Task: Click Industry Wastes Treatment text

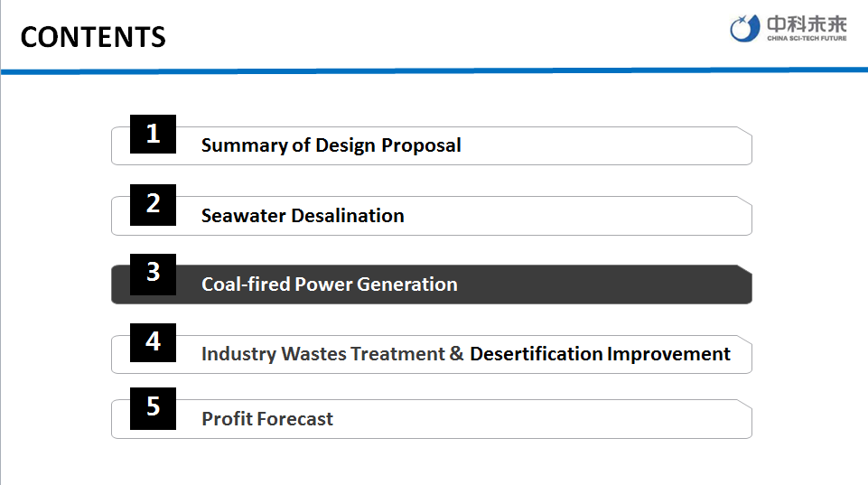Action: pos(322,354)
